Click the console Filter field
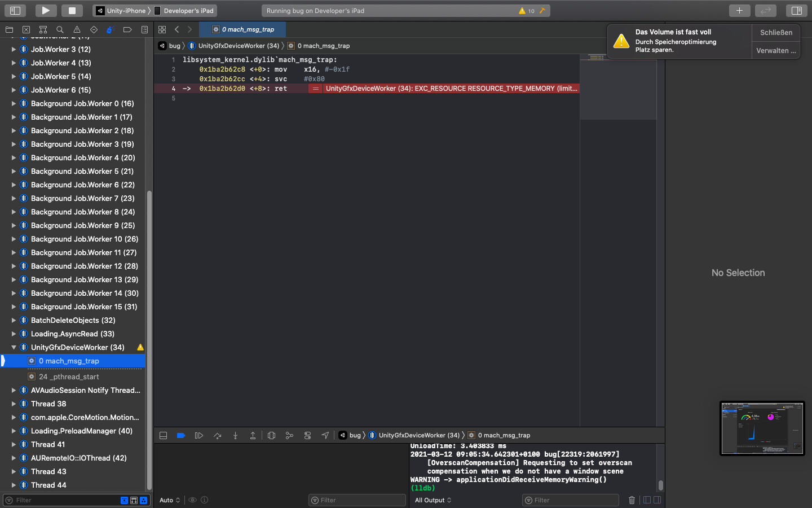Viewport: 812px width, 508px height. [571, 500]
